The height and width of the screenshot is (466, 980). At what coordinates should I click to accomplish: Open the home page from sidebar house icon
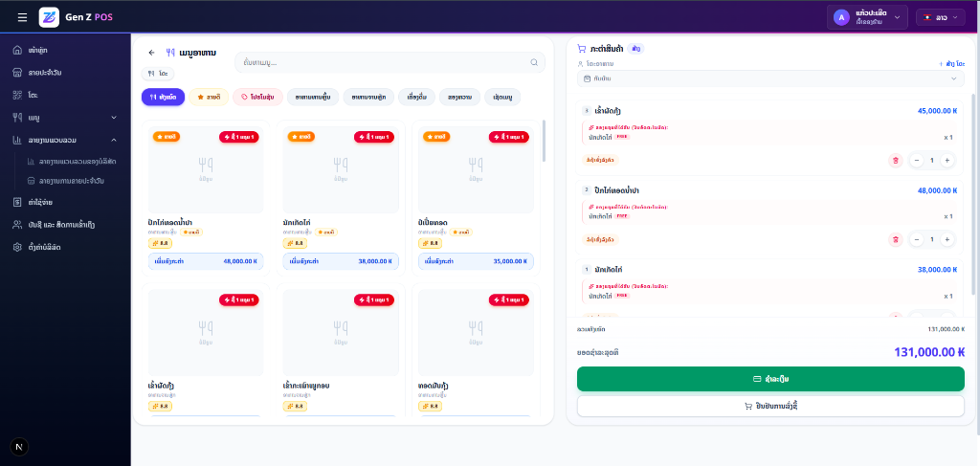17,50
